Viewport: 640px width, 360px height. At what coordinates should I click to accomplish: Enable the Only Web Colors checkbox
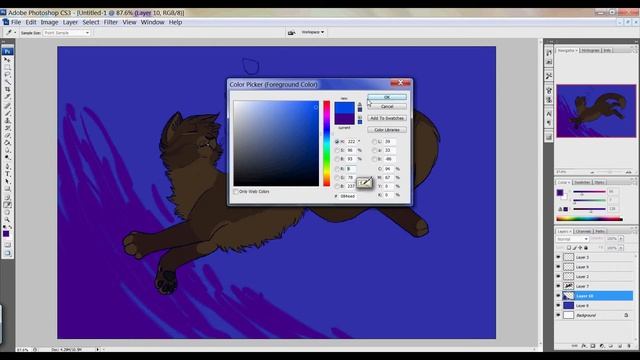coord(236,191)
